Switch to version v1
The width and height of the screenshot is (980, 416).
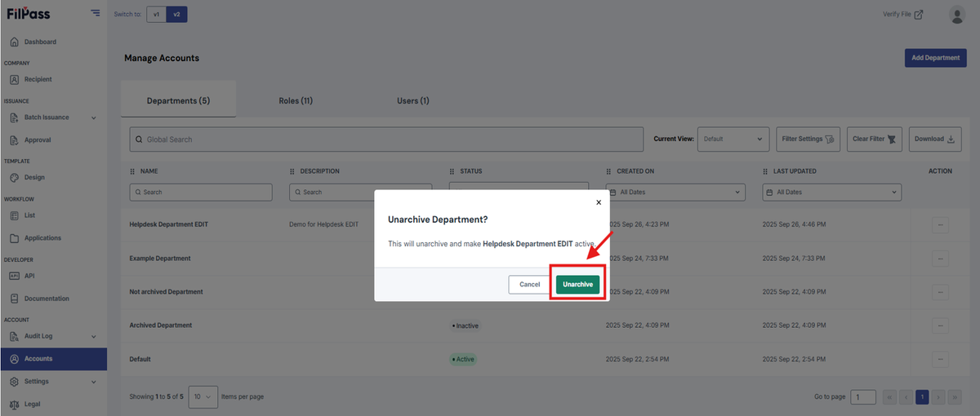pos(157,14)
